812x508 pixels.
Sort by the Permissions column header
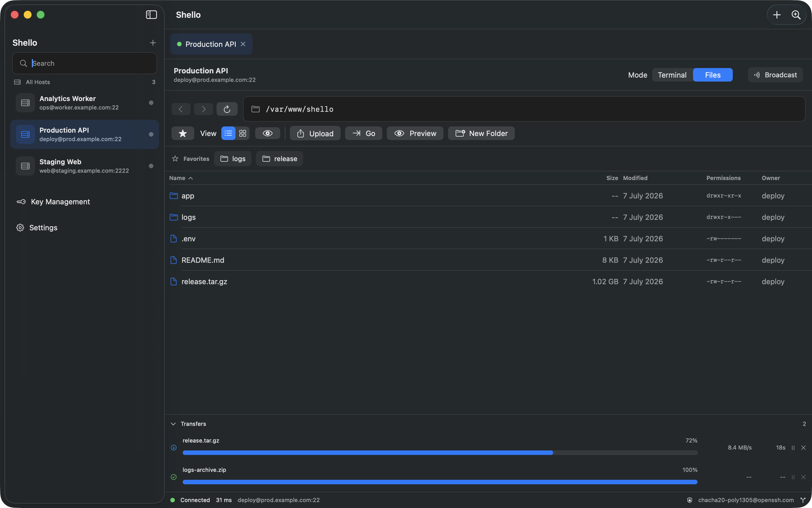723,178
